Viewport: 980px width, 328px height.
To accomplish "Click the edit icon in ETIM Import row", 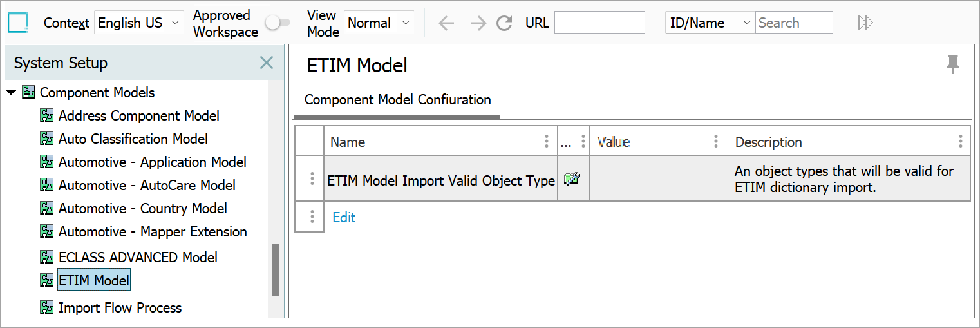I will [571, 180].
